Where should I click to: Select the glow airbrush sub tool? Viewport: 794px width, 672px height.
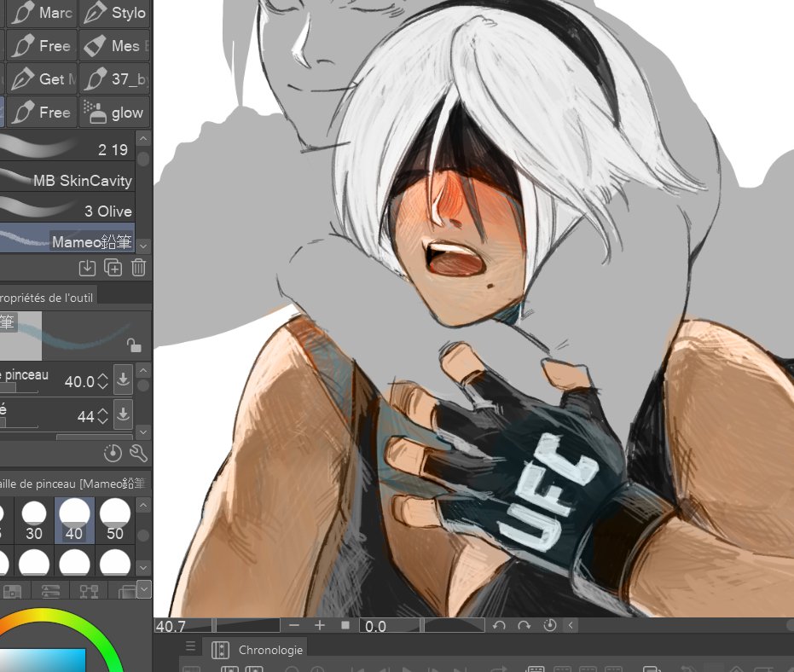114,112
